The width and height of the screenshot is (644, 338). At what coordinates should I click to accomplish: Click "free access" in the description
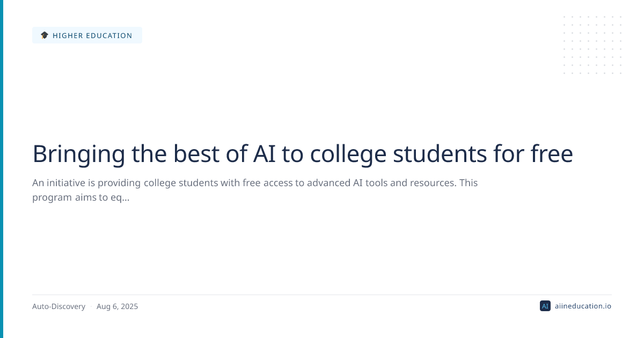pos(269,183)
